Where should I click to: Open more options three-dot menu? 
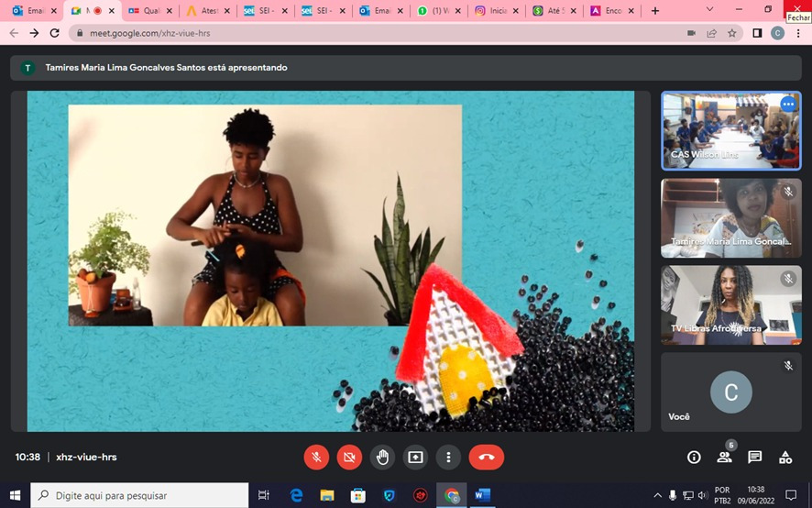coord(448,458)
